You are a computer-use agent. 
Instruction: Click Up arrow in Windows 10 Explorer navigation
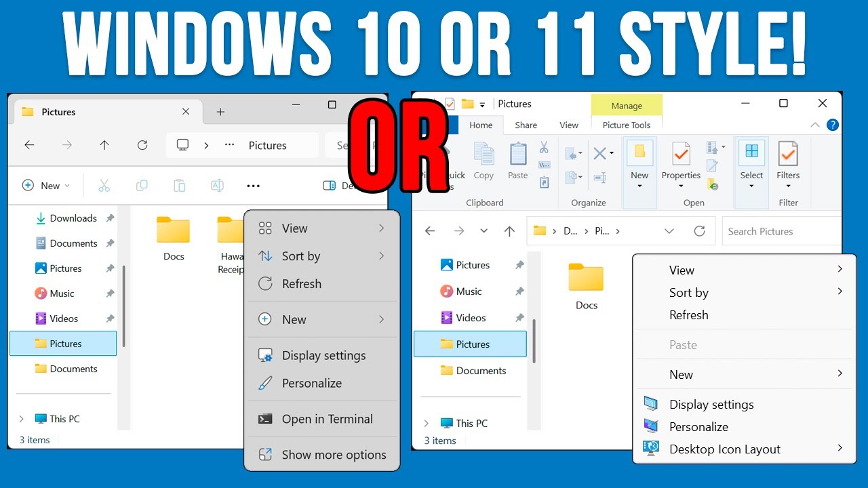509,231
